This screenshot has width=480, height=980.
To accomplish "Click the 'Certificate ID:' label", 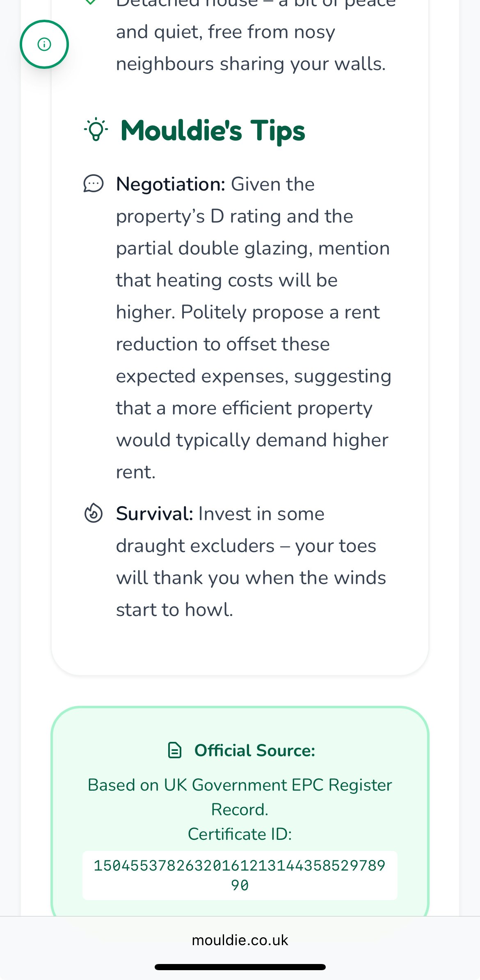I will 240,834.
